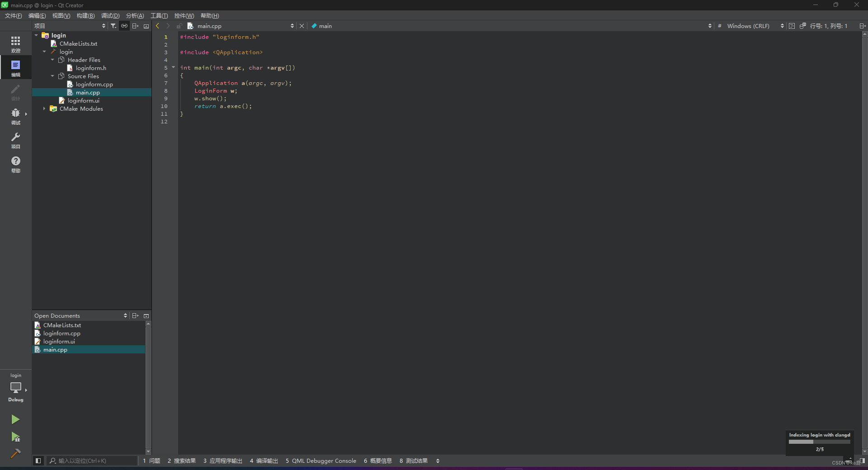
Task: Collapse the login target node
Action: click(44, 52)
